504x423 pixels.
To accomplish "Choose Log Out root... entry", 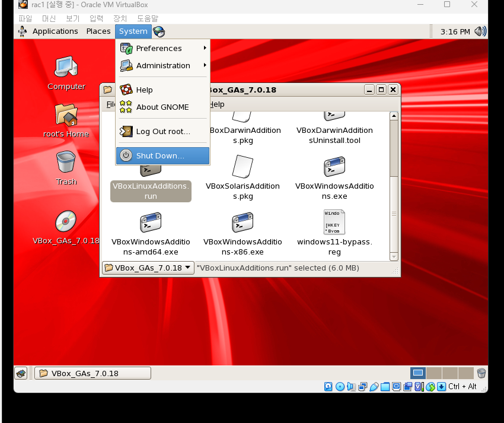I will point(162,131).
